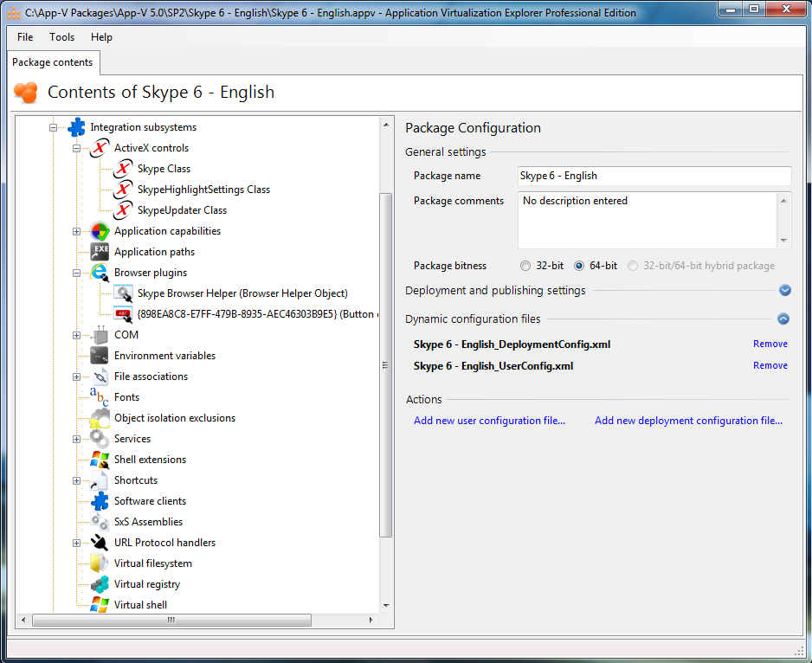Click the Services gears icon
Viewport: 812px width, 663px height.
(100, 439)
